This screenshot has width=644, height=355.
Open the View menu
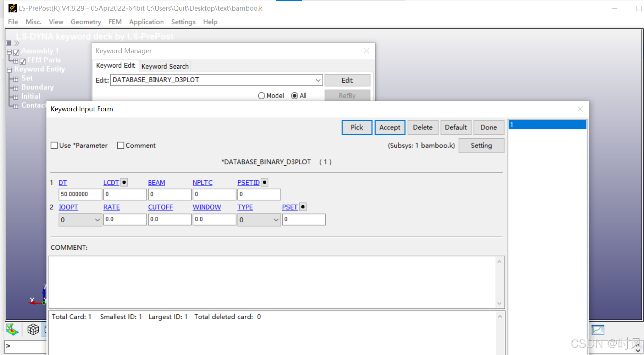[56, 22]
